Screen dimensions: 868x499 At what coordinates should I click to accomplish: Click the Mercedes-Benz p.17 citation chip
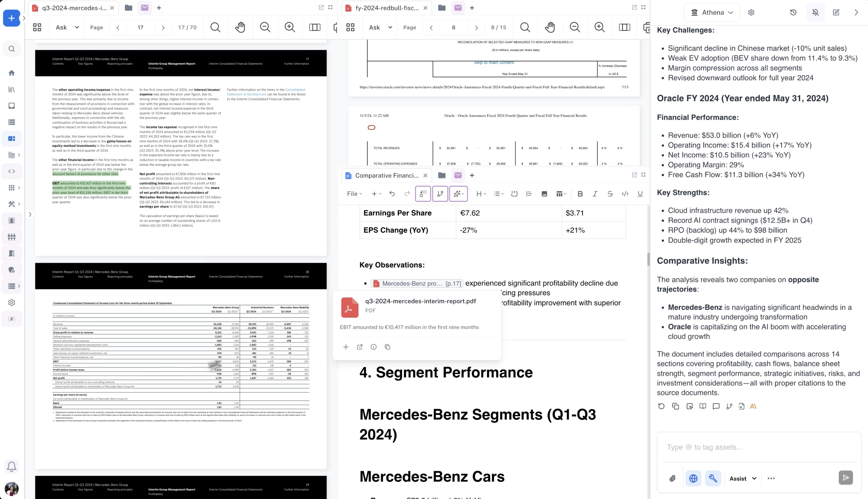coord(417,283)
